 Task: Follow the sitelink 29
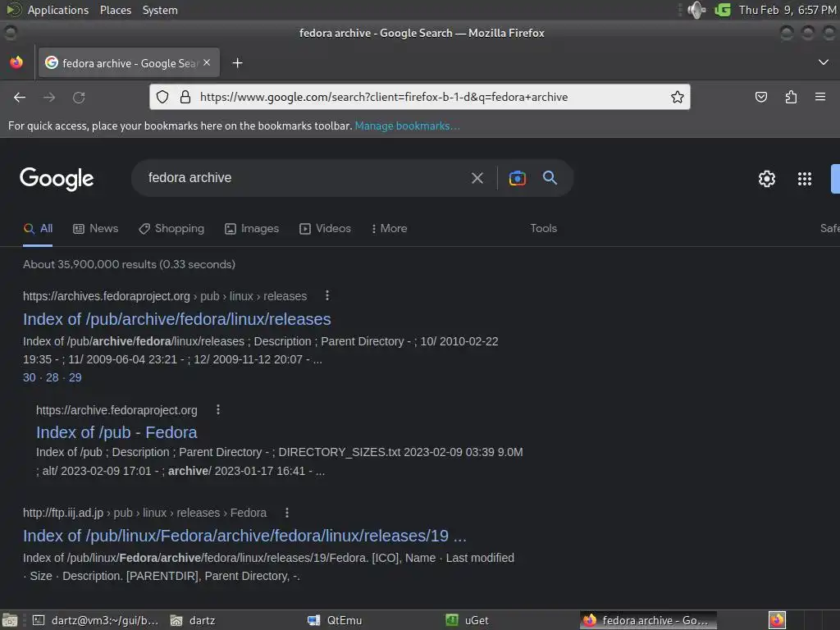coord(75,377)
